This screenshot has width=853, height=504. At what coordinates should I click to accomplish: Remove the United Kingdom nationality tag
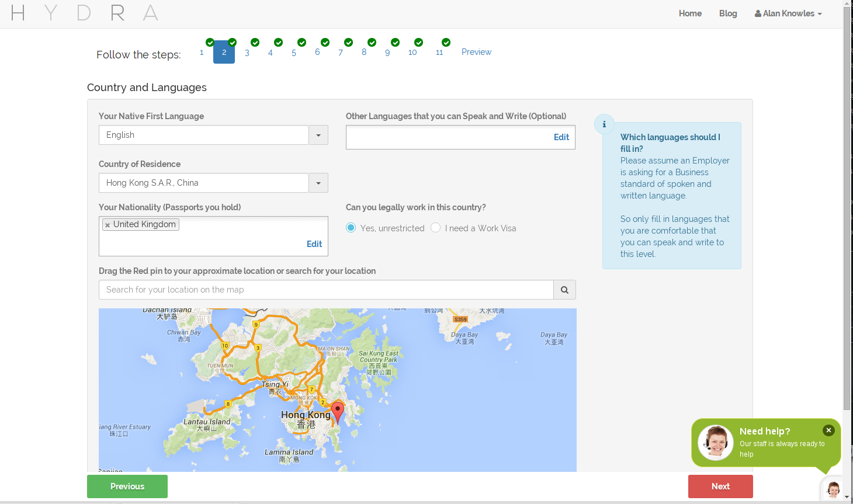point(108,225)
